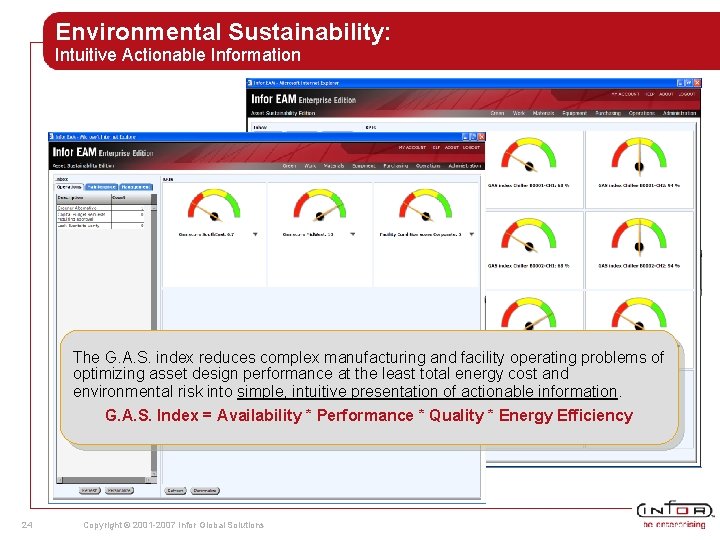Close the back Infor EAM window

pos(697,83)
